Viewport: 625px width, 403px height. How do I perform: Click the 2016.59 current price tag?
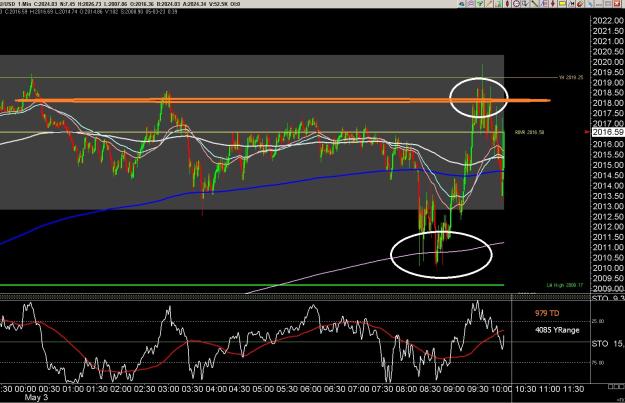pyautogui.click(x=608, y=132)
